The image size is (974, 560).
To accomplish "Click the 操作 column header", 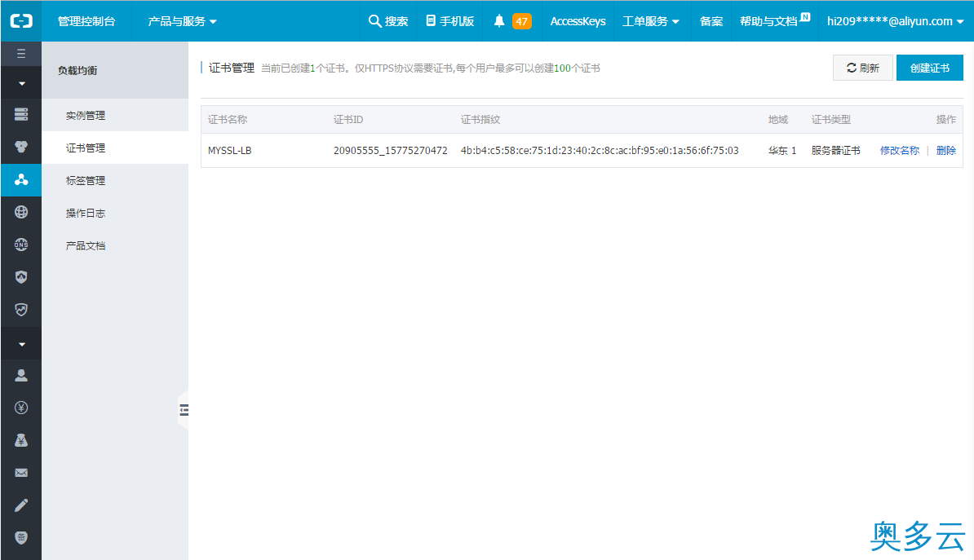I will tap(946, 119).
